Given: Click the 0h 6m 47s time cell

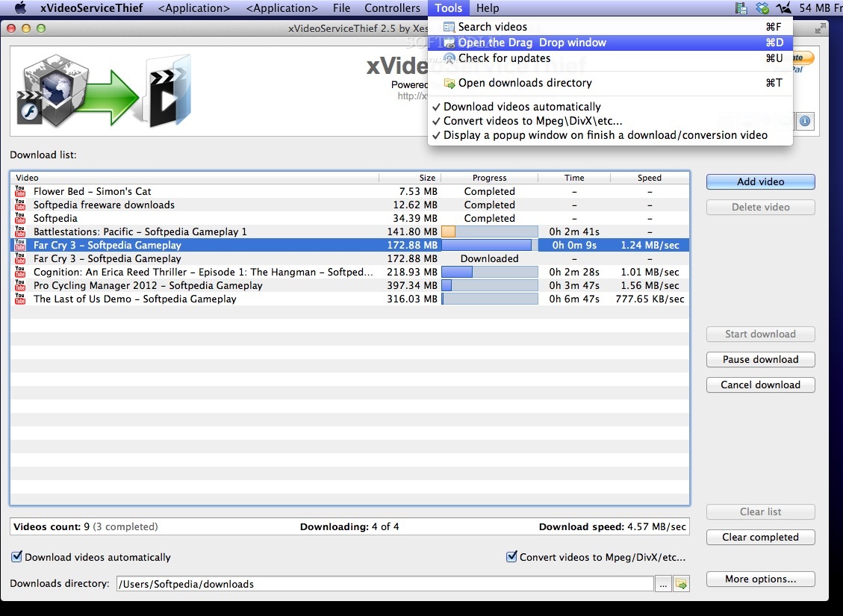Looking at the screenshot, I should point(574,299).
